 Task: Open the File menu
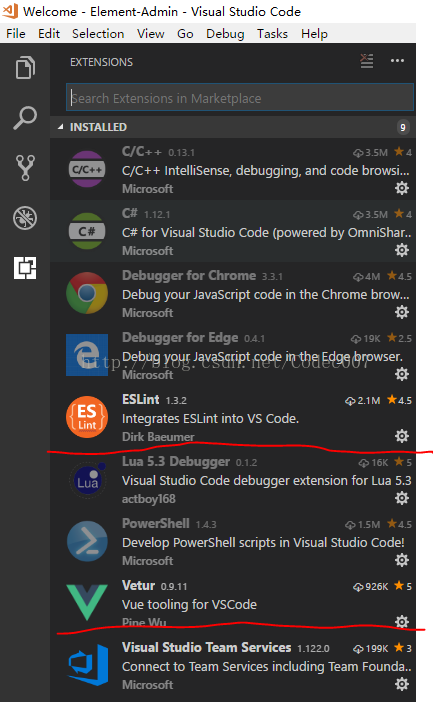tap(16, 34)
